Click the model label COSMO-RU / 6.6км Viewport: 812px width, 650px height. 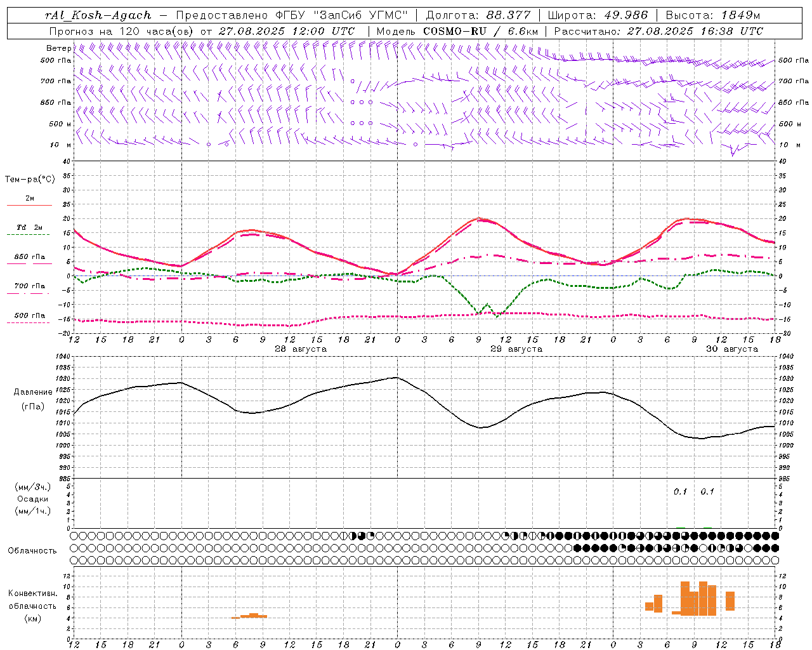pos(481,31)
